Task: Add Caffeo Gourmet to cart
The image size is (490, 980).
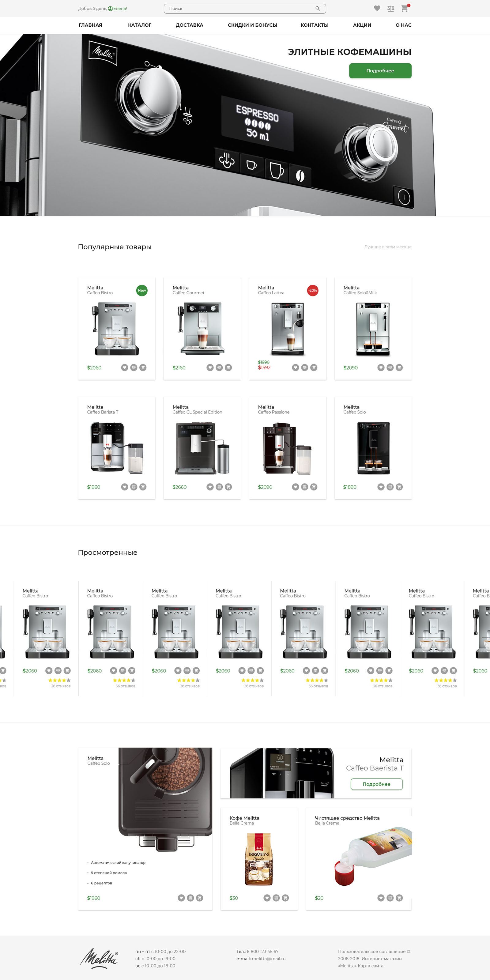Action: tap(228, 367)
